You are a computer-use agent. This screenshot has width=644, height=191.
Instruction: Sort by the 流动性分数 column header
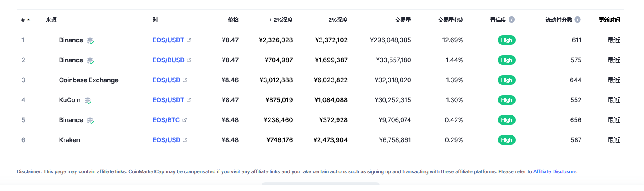click(x=559, y=20)
